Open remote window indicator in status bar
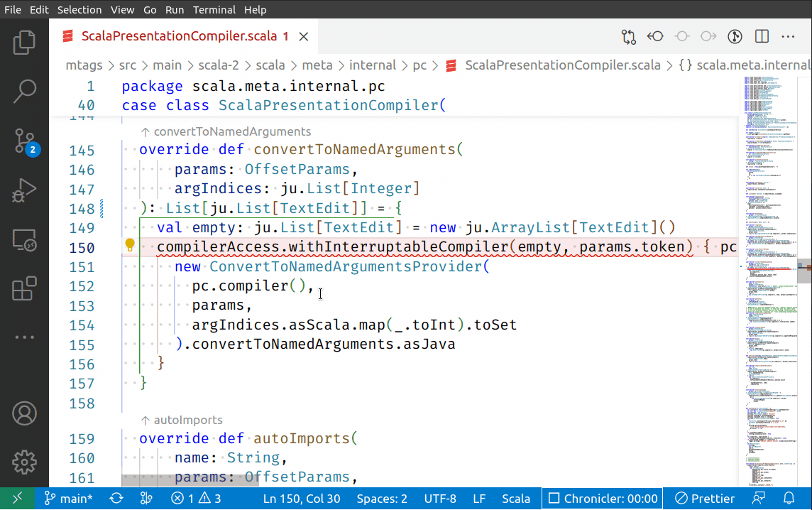812x510 pixels. click(17, 499)
